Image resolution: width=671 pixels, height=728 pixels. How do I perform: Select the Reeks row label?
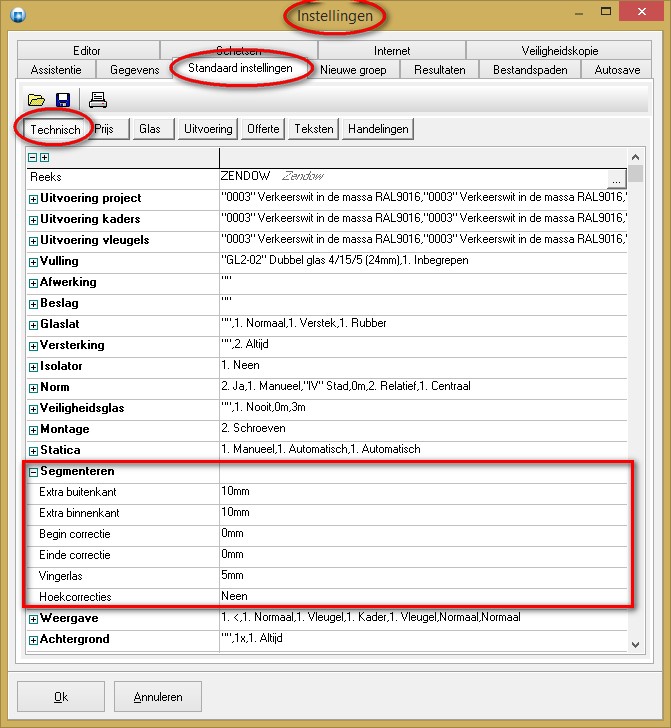[46, 177]
